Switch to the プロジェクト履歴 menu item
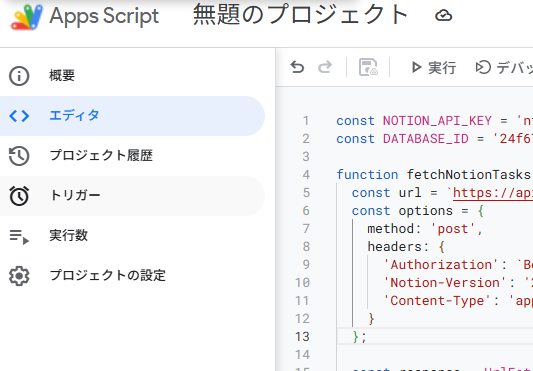The width and height of the screenshot is (533, 371). [x=132, y=156]
